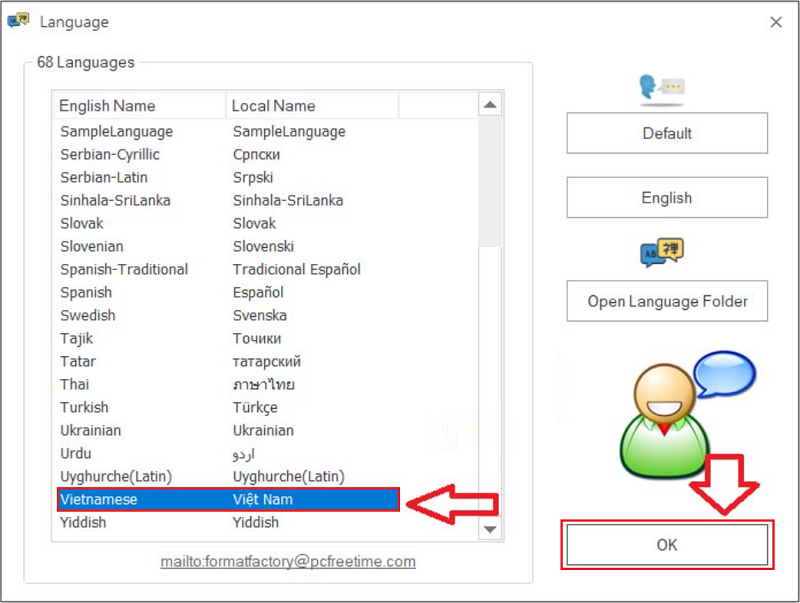Sort by English Name column header
This screenshot has width=800, height=603.
[140, 106]
